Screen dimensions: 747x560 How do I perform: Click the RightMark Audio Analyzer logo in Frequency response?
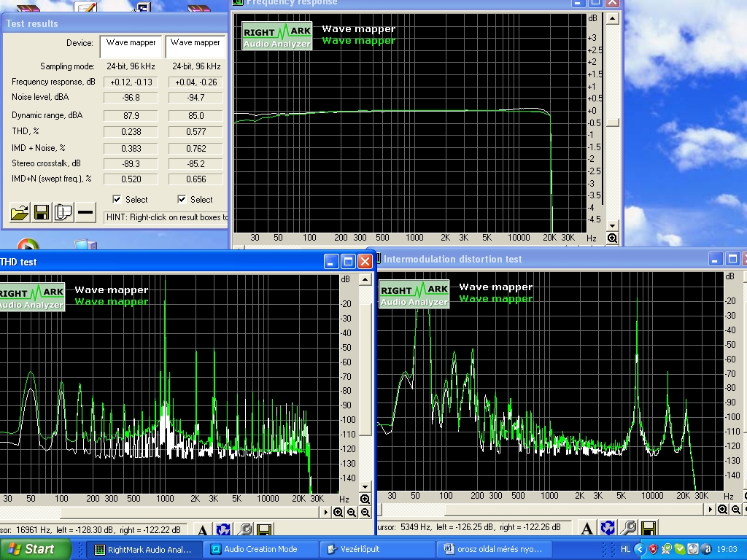pyautogui.click(x=276, y=36)
